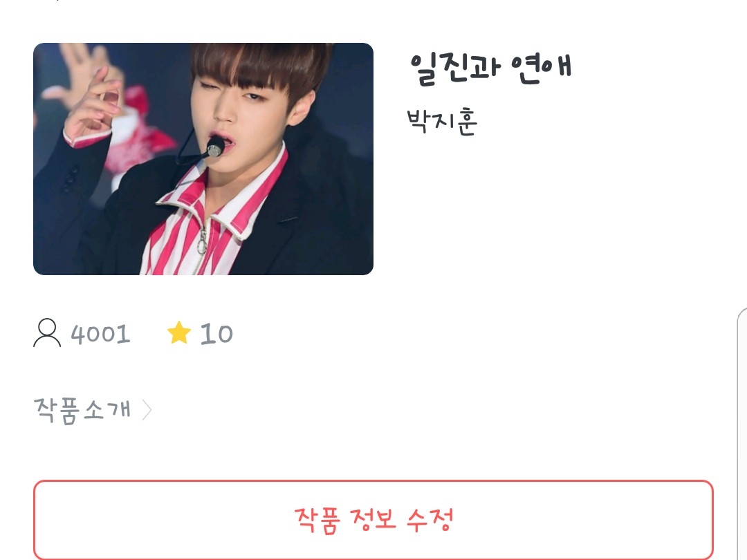Select the 4001 reader count
747x560 pixels.
(x=100, y=334)
